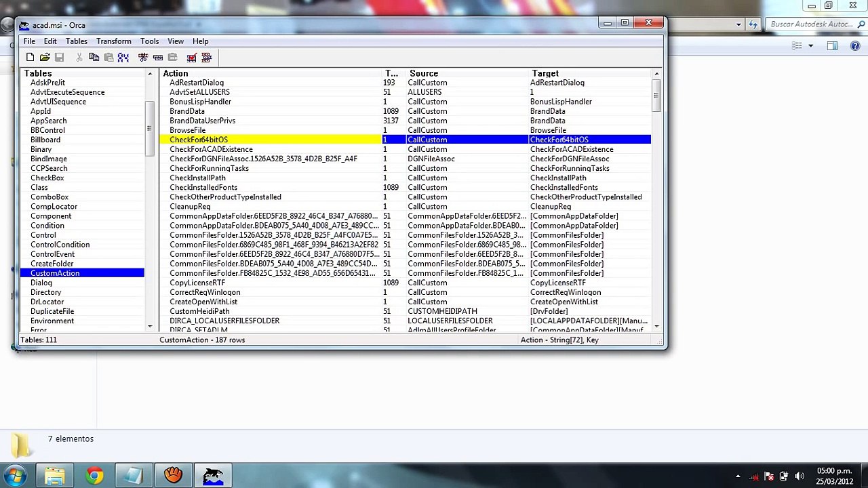Open the Edit menu
Viewport: 868px width, 488px height.
click(x=50, y=41)
